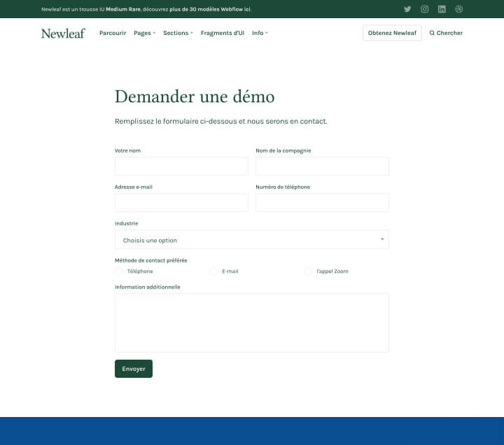Select the Téléphone radio button
Screen dimensions: 504x445
click(x=118, y=271)
